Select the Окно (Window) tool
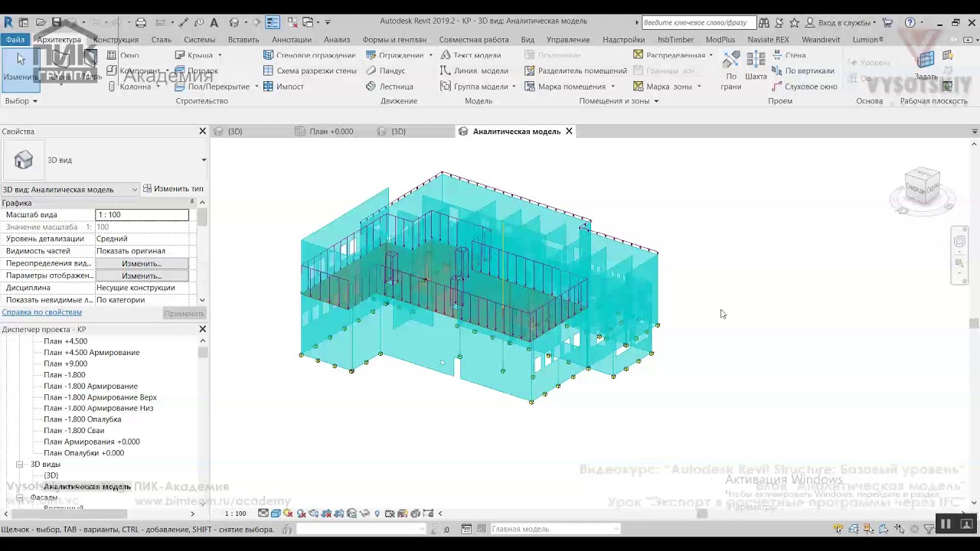Image resolution: width=980 pixels, height=551 pixels. [122, 55]
